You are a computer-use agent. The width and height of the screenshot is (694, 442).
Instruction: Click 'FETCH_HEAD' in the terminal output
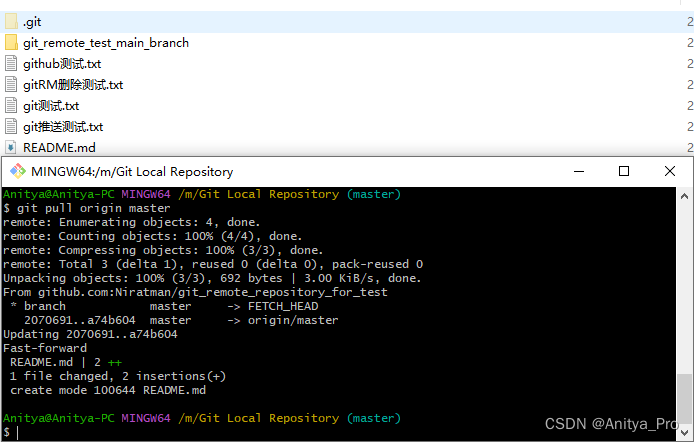click(x=283, y=306)
